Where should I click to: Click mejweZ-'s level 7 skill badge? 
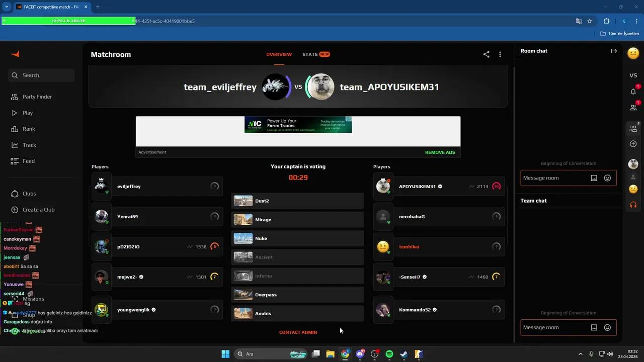tap(214, 277)
